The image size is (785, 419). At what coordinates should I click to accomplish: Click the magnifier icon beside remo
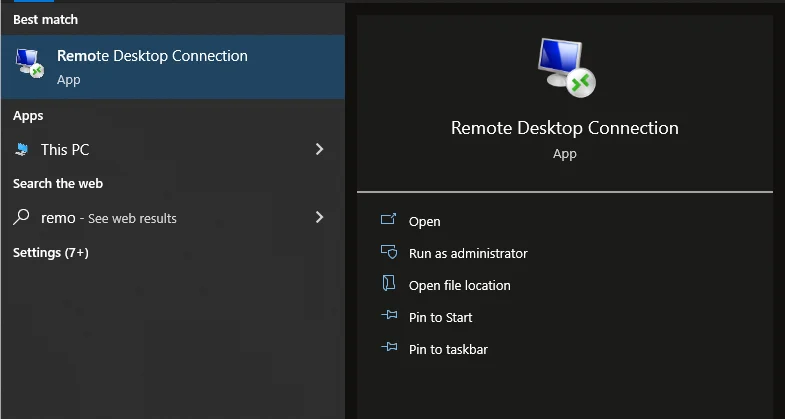coord(21,217)
